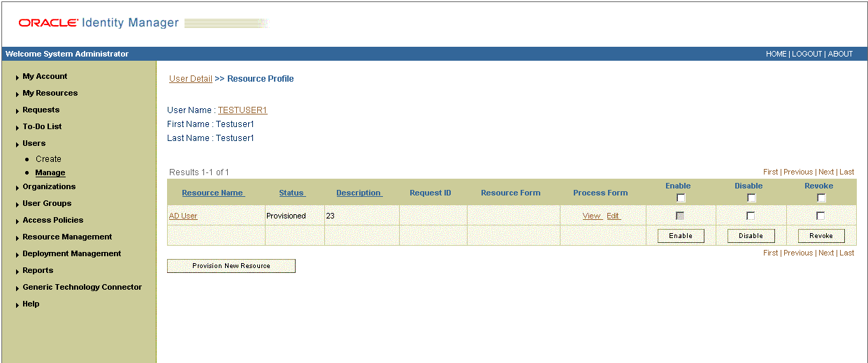Image resolution: width=868 pixels, height=363 pixels.
Task: Open the My Account menu
Action: [45, 76]
